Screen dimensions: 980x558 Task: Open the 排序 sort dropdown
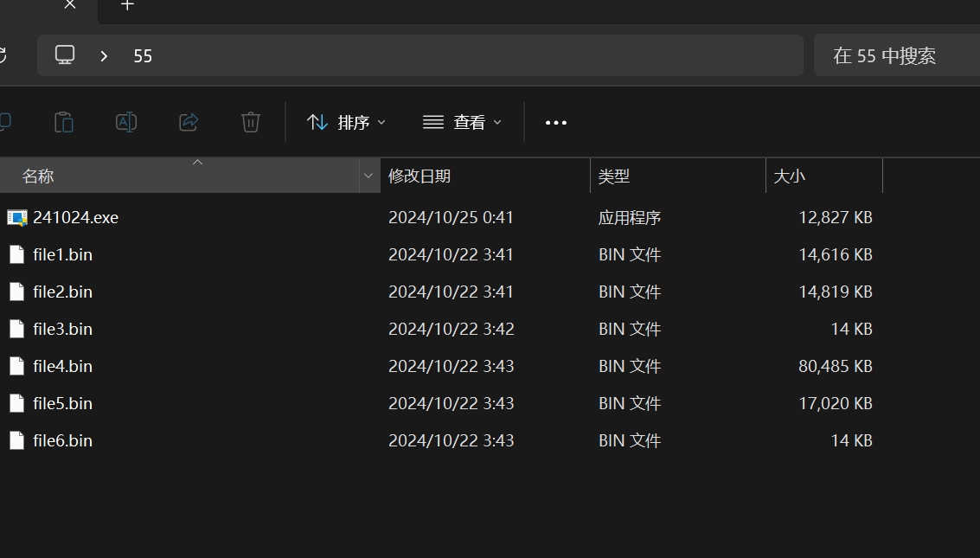pyautogui.click(x=347, y=123)
